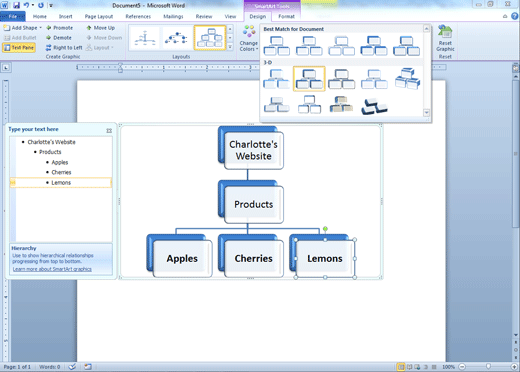Toggle Right to Left layout
This screenshot has height=372, width=520.
point(64,48)
